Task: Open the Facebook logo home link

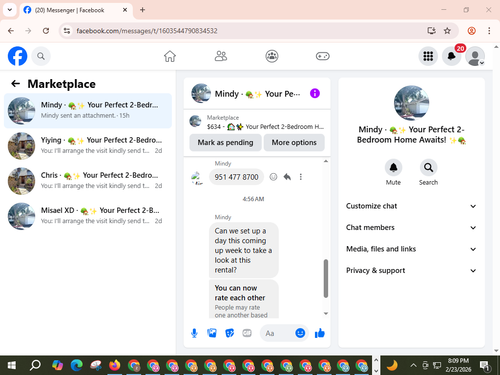Action: pyautogui.click(x=17, y=56)
